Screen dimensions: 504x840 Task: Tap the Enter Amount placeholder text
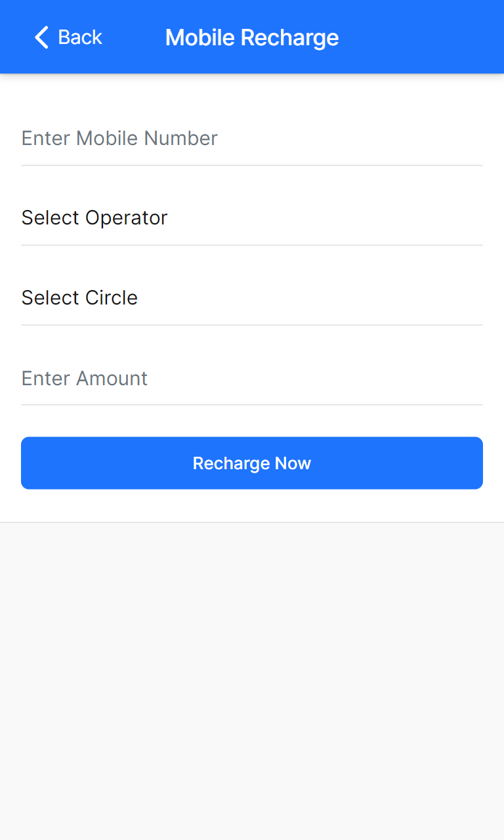pyautogui.click(x=85, y=378)
